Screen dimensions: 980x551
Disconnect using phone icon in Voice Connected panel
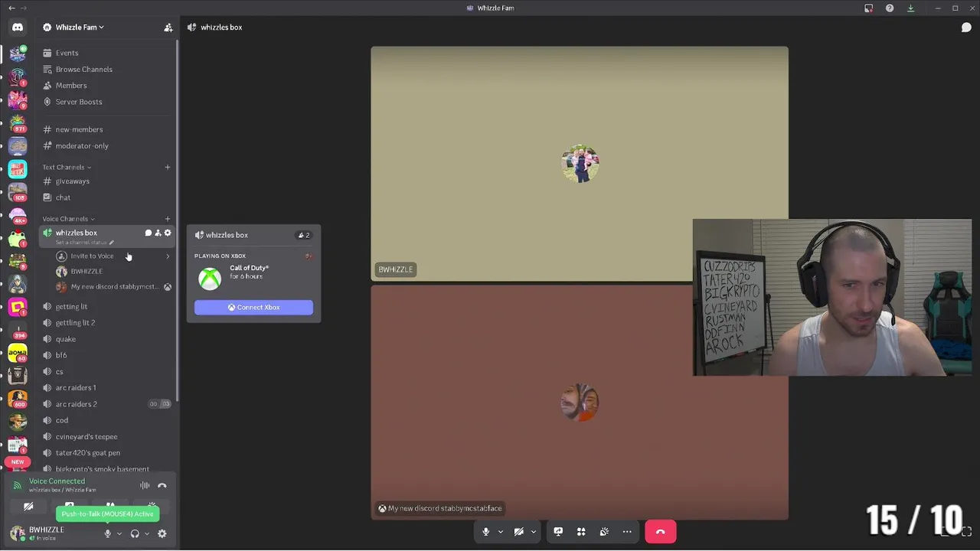[162, 485]
